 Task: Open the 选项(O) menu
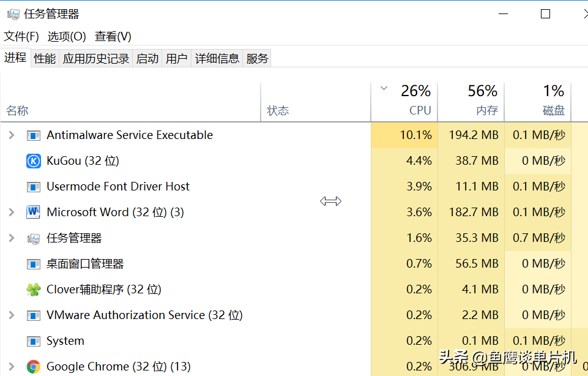[x=67, y=36]
